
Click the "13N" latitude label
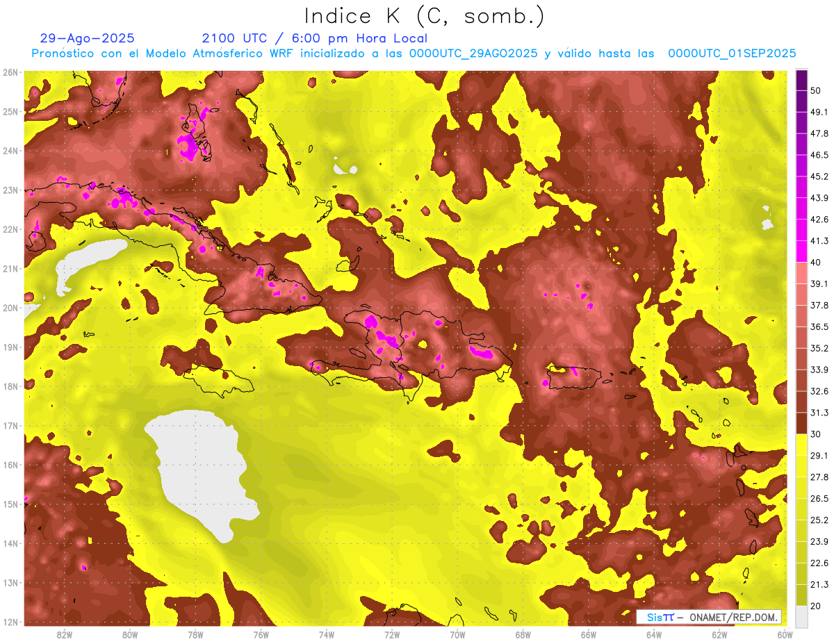(x=10, y=582)
